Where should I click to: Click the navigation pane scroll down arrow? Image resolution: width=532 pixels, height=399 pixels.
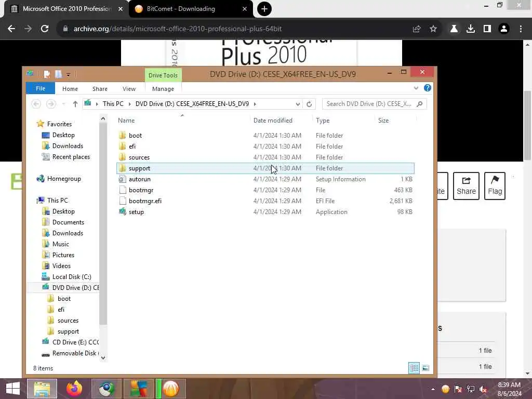pos(103,357)
